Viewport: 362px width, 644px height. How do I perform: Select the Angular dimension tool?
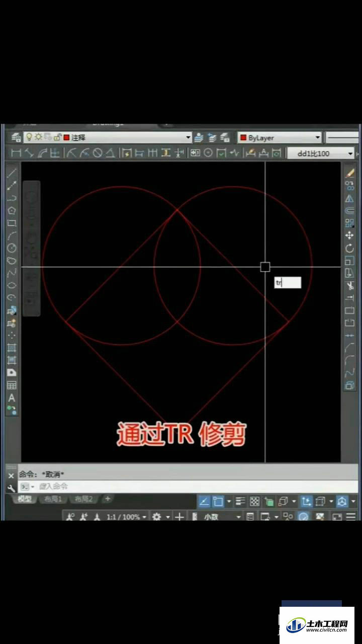(x=110, y=153)
